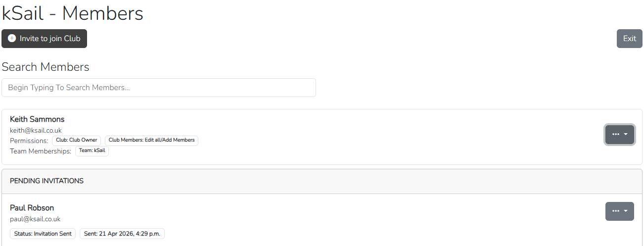Click Invite to join Club button
This screenshot has height=246, width=644.
pyautogui.click(x=45, y=39)
